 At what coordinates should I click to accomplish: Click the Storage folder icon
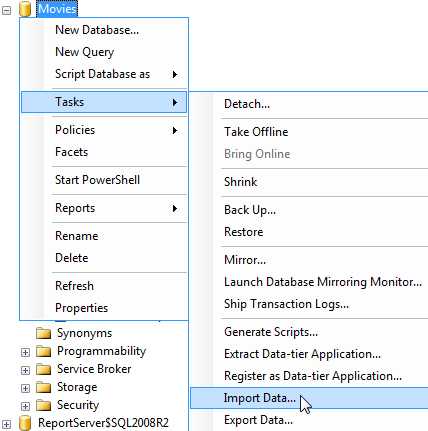tap(43, 387)
